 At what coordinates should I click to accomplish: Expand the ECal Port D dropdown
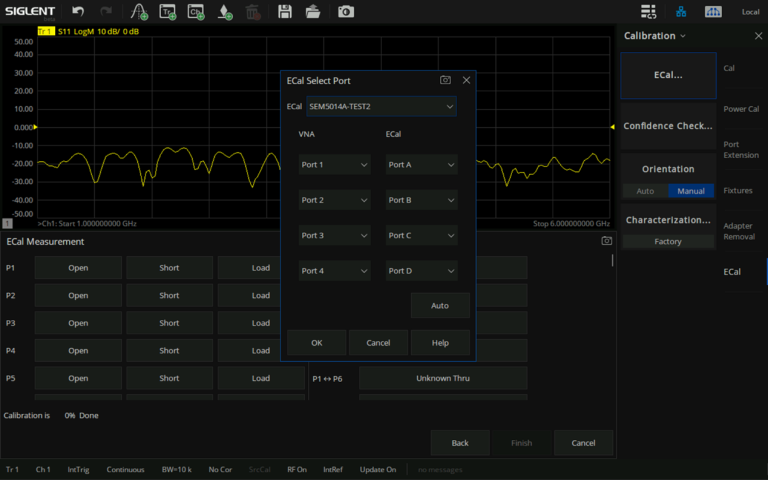tap(421, 271)
